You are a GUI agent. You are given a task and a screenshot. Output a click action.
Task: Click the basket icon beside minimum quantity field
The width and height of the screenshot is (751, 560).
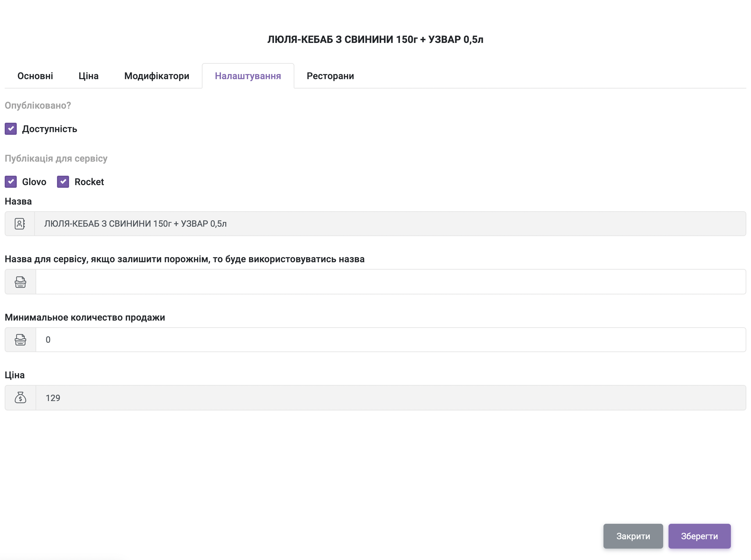(x=20, y=340)
